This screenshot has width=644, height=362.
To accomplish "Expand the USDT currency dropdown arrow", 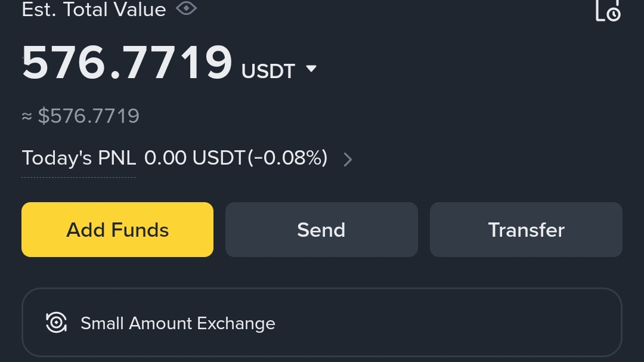I will [x=311, y=69].
